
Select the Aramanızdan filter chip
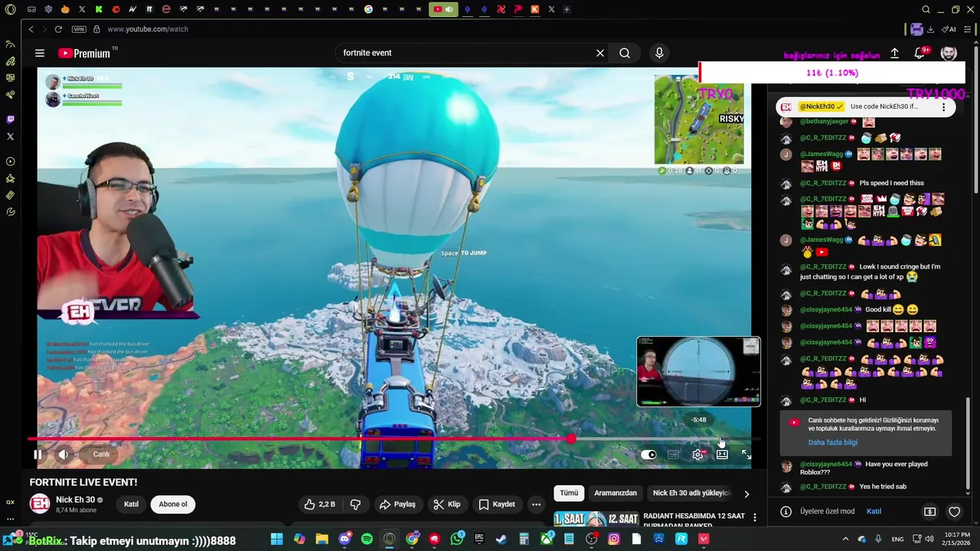coord(616,494)
